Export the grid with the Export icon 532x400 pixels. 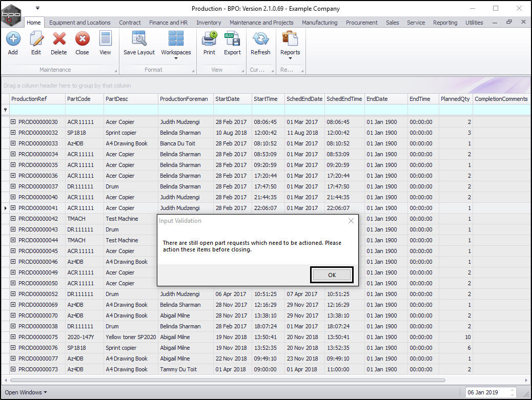tap(232, 43)
